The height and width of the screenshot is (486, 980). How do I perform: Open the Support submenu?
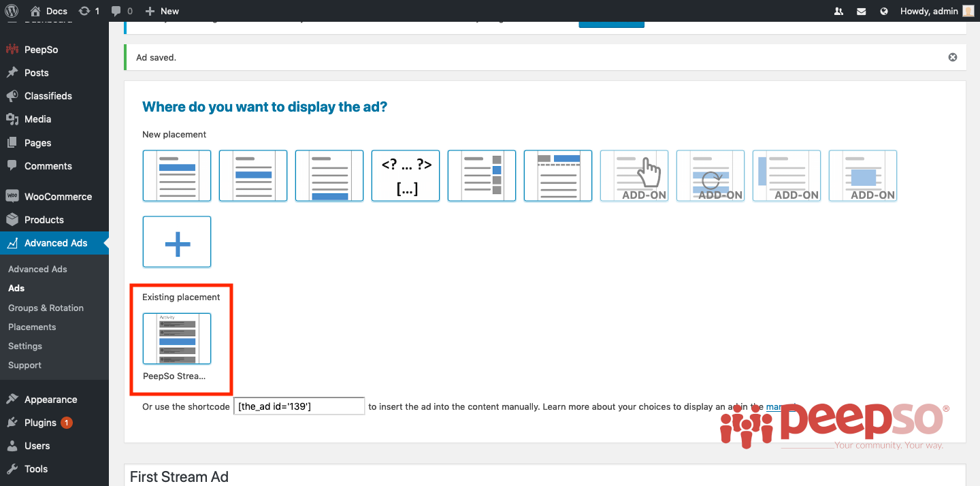[24, 365]
